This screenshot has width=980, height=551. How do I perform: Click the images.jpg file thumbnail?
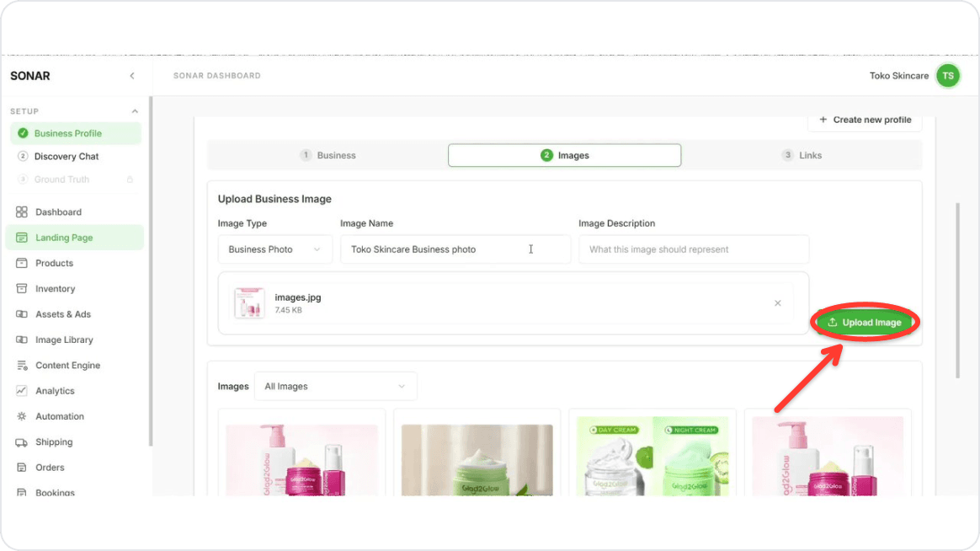click(248, 303)
